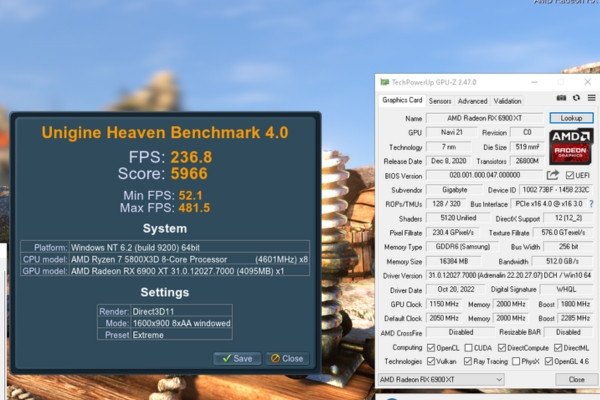Select the Graphics Card tab
The width and height of the screenshot is (600, 400).
tap(402, 100)
